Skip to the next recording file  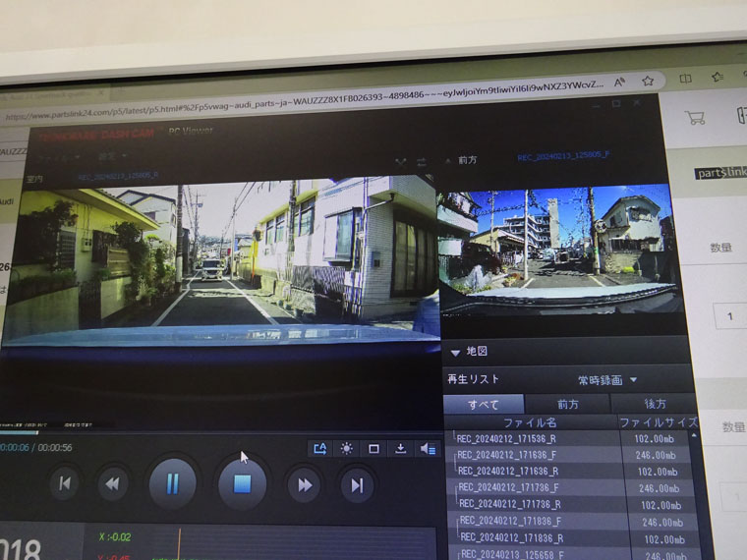[356, 484]
